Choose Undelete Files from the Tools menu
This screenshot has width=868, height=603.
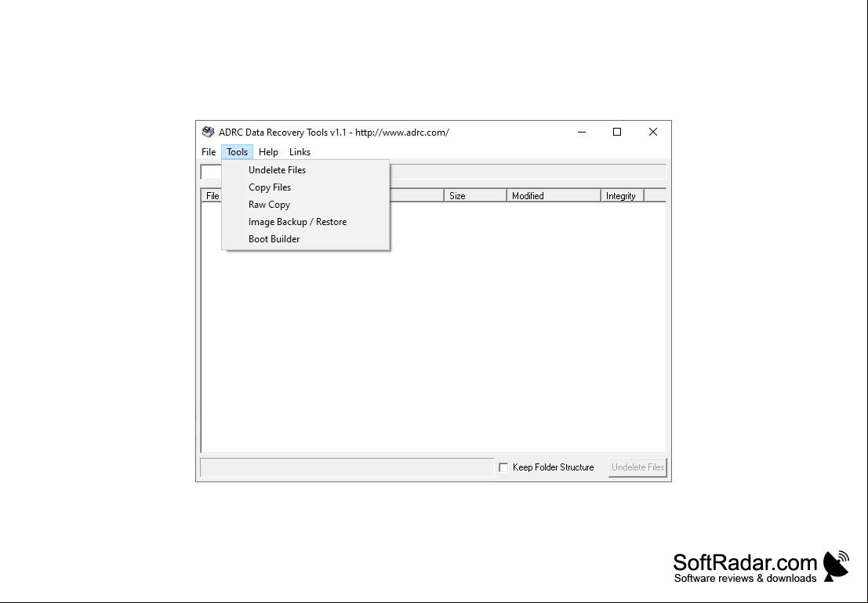306,170
